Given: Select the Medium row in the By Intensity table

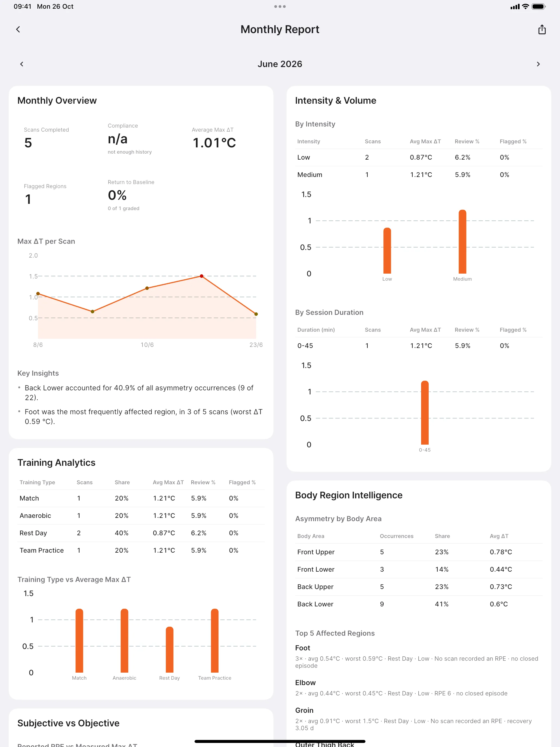Looking at the screenshot, I should click(x=419, y=175).
